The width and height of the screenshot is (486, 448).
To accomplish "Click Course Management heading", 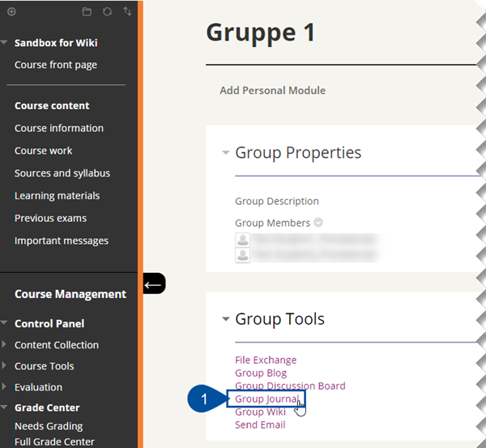I will coord(70,294).
